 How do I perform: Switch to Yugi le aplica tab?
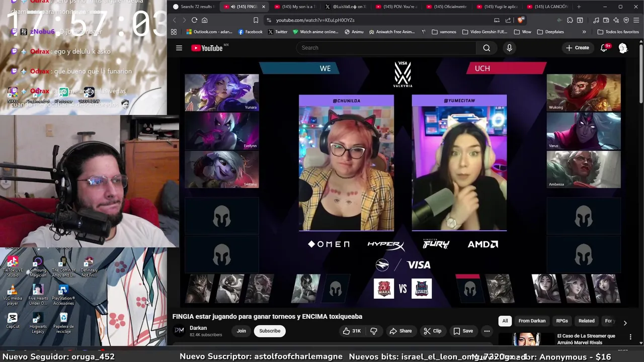tap(496, 7)
